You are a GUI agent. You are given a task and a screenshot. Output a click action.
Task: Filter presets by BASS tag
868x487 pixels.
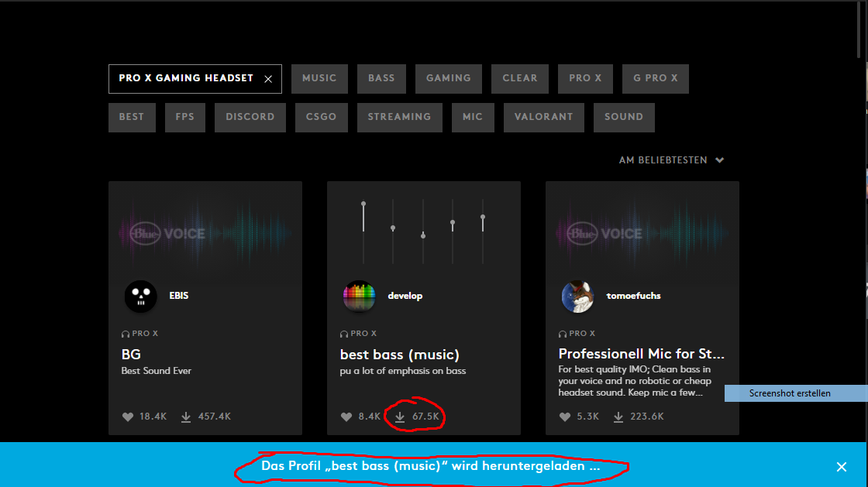pyautogui.click(x=381, y=78)
